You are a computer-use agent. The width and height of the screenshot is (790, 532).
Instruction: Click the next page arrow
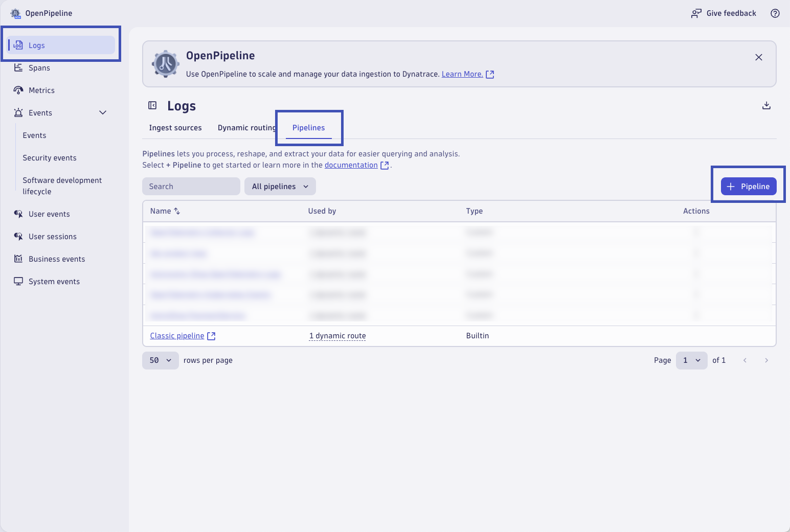tap(766, 360)
